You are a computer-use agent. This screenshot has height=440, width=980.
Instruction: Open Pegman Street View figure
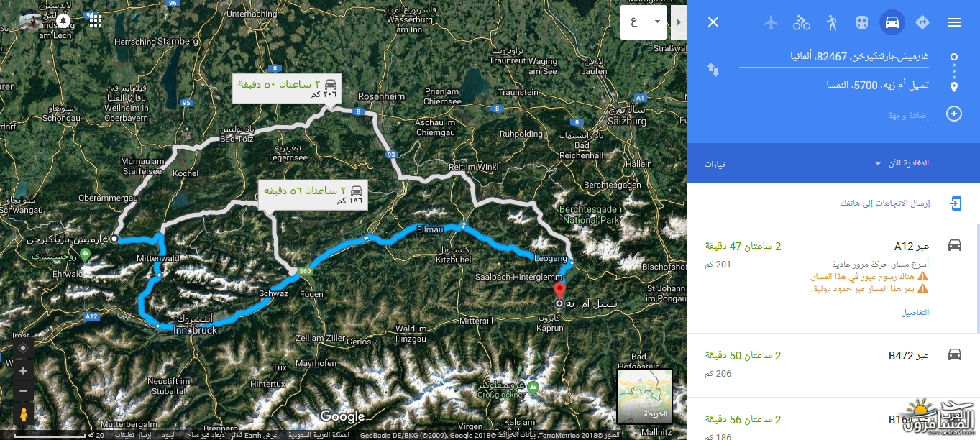(23, 415)
